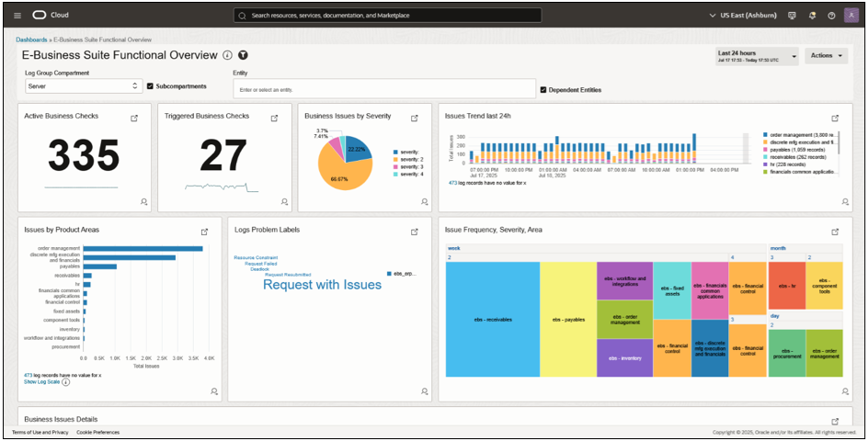Toggle the Dependent Entities checkbox
The width and height of the screenshot is (868, 441).
(x=543, y=90)
